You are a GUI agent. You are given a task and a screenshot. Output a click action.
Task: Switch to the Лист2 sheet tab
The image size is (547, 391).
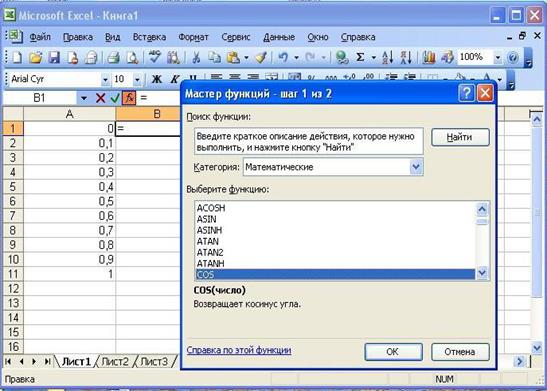115,362
